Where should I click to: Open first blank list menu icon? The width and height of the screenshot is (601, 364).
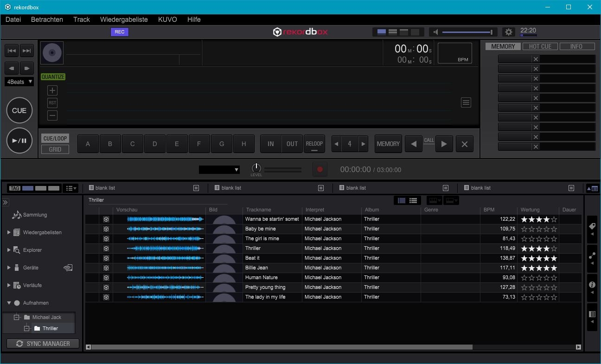point(196,188)
